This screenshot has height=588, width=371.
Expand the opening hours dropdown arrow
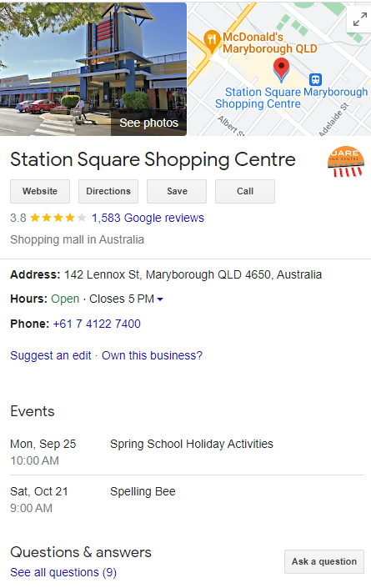point(160,299)
